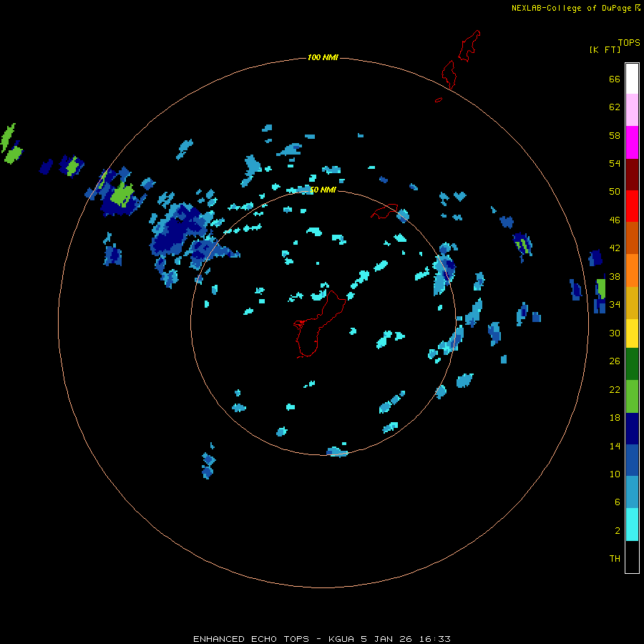Click the Tinian island outline on 100 NMI ring
644x644 pixels.
pyautogui.click(x=449, y=74)
